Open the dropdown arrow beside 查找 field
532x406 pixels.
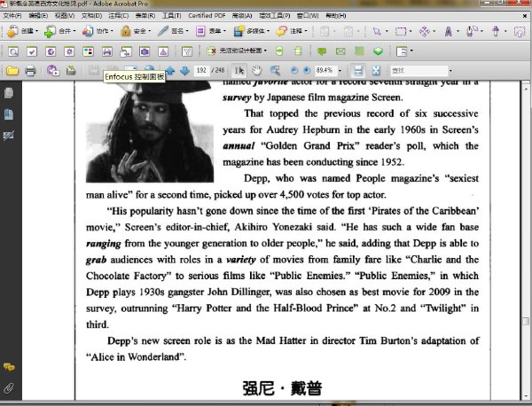coord(450,71)
